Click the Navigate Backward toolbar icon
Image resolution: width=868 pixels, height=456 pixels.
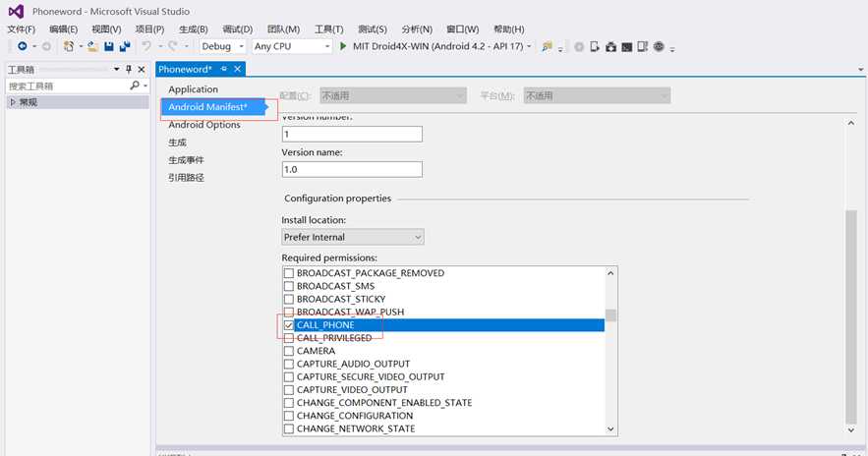[23, 46]
